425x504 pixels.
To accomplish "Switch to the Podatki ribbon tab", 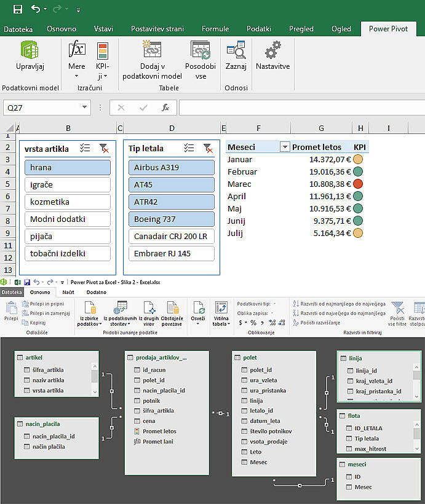I will (259, 29).
